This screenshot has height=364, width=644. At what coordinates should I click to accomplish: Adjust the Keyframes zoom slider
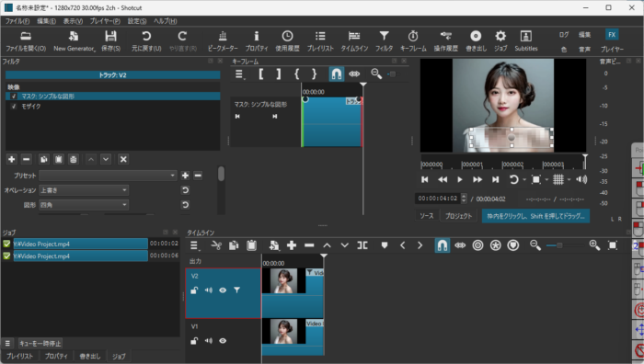(x=393, y=74)
